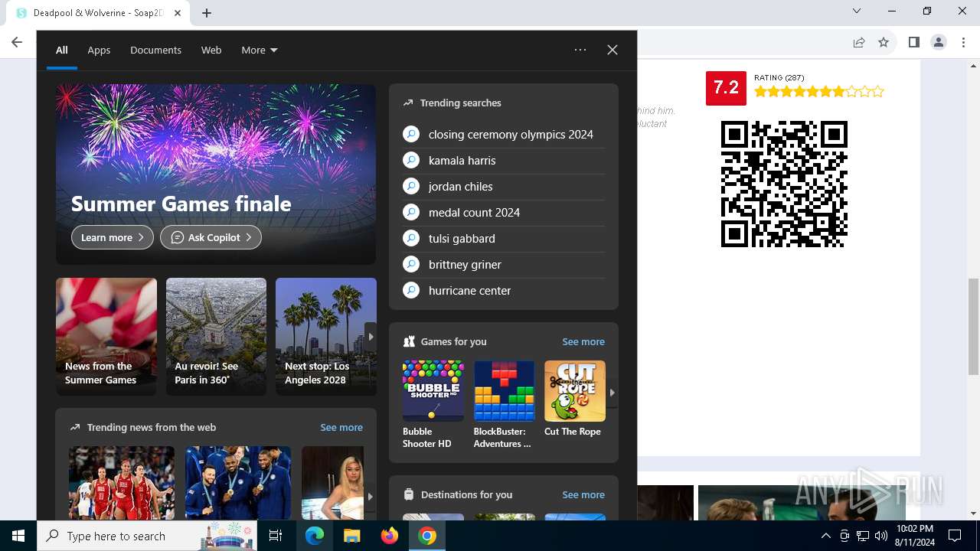This screenshot has height=551, width=980.
Task: Launch Firefox from the taskbar
Action: point(390,536)
